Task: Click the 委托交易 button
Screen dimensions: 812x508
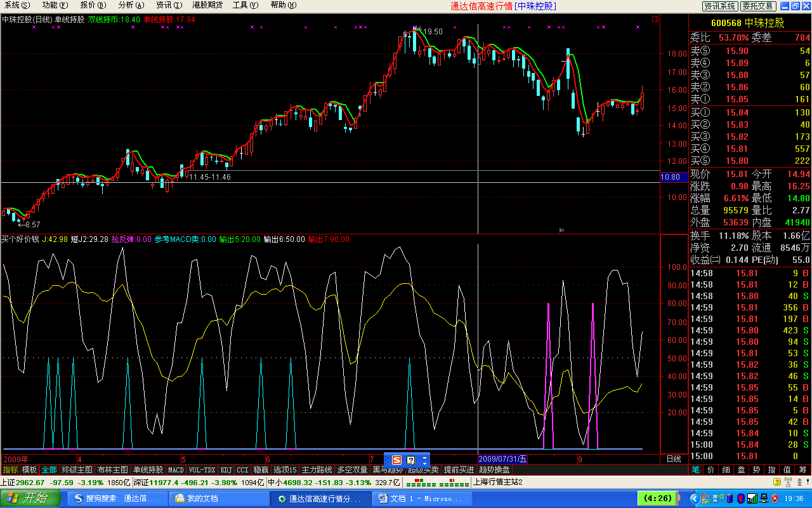Action: (x=758, y=6)
